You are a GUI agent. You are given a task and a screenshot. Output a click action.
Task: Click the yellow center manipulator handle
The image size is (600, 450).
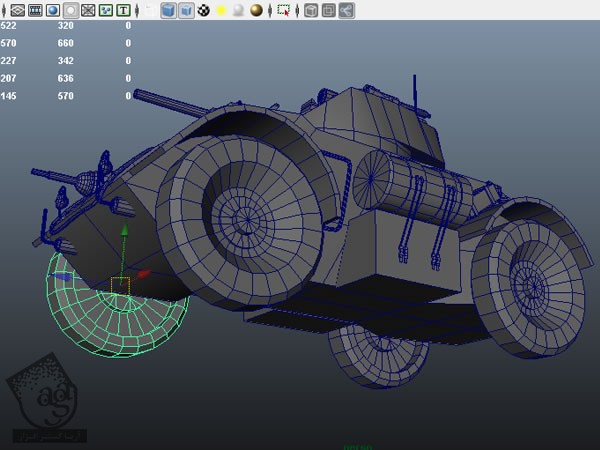(x=120, y=286)
